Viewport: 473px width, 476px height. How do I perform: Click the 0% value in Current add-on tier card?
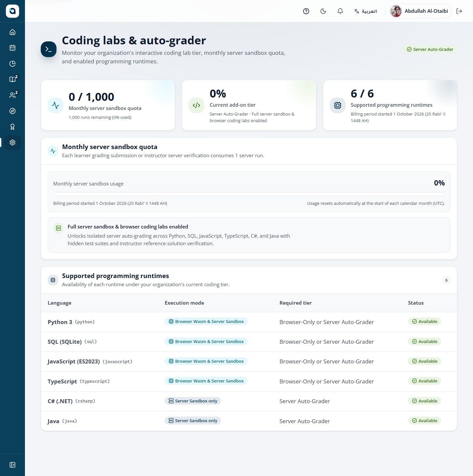click(x=218, y=94)
